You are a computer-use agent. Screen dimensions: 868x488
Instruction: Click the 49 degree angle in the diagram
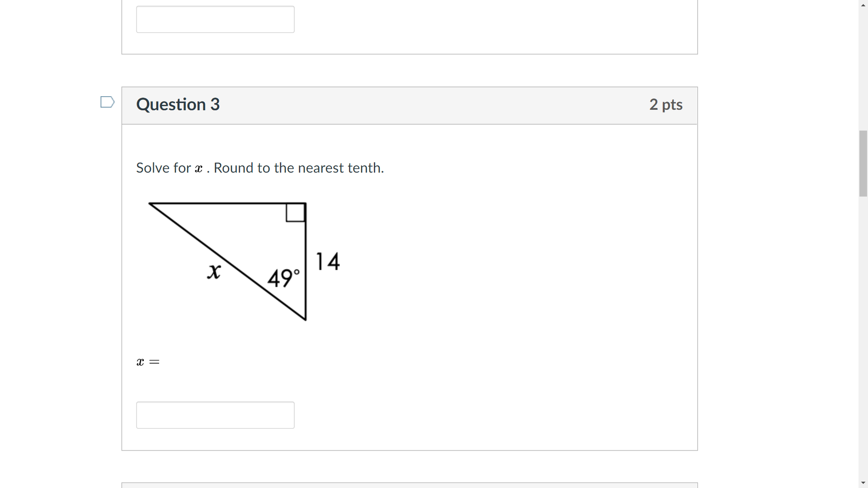284,277
